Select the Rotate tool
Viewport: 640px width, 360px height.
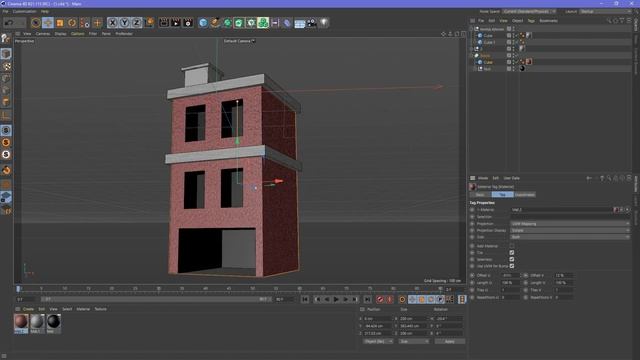pos(72,22)
